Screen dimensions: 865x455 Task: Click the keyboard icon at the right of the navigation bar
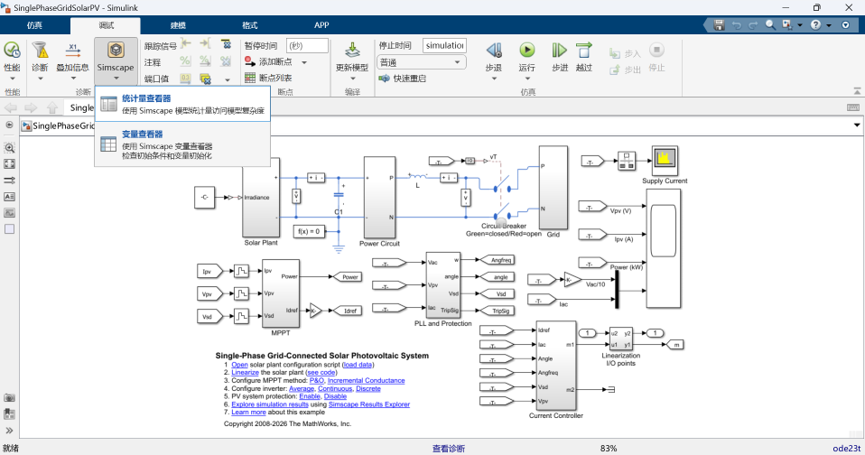click(853, 108)
